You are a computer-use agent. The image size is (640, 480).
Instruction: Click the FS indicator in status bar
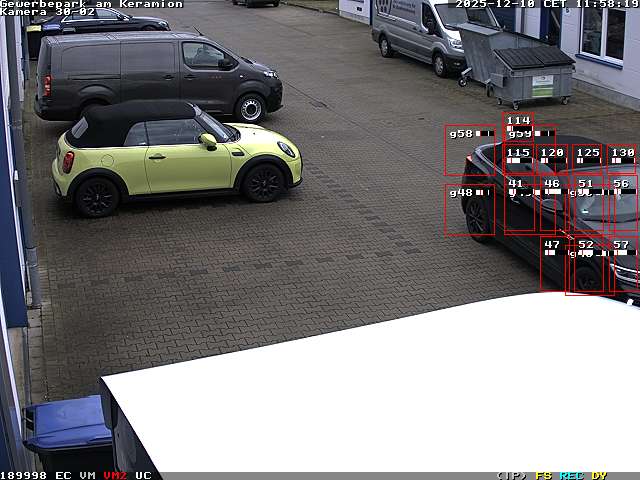[x=544, y=475]
